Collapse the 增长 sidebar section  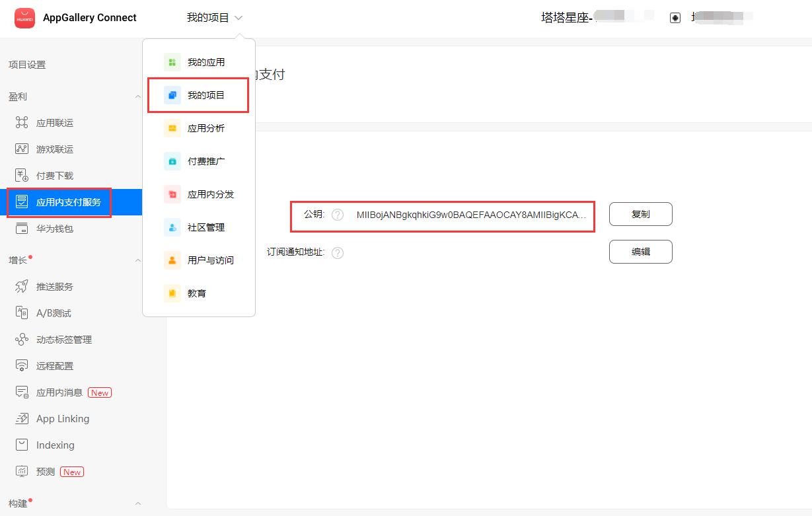coord(137,260)
